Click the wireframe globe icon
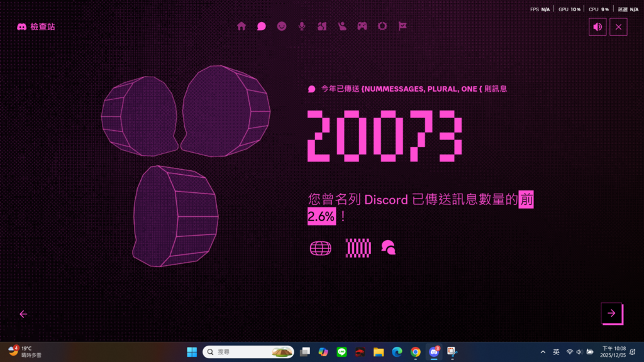The height and width of the screenshot is (362, 644). (x=320, y=248)
